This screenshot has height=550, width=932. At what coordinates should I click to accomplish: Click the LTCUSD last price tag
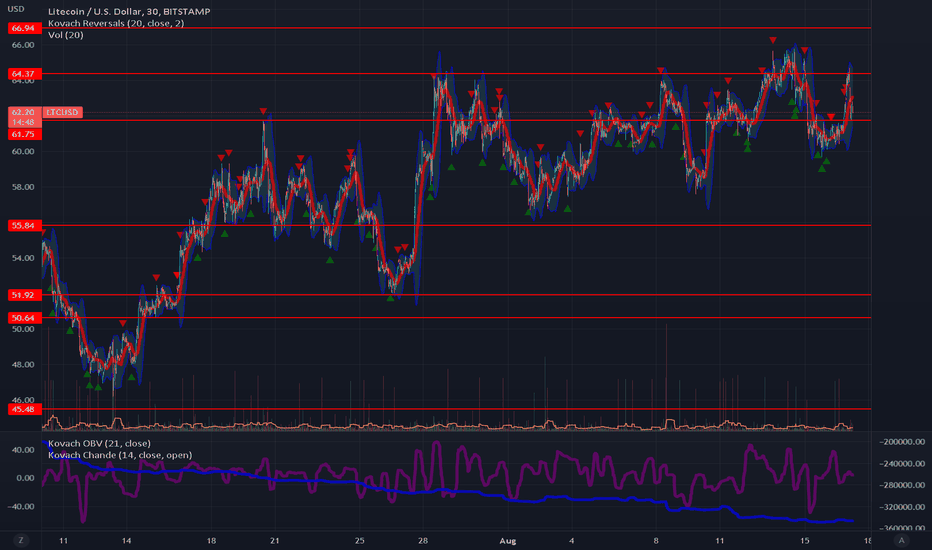pyautogui.click(x=63, y=112)
